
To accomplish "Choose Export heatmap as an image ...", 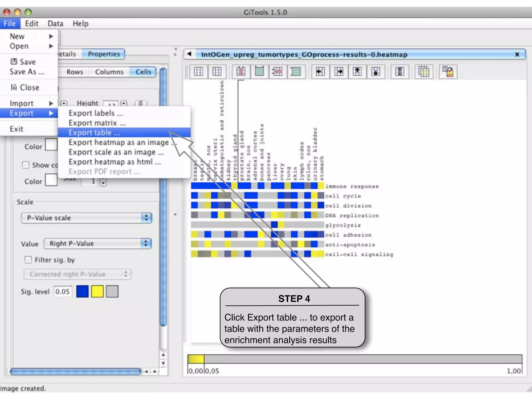I will [124, 142].
